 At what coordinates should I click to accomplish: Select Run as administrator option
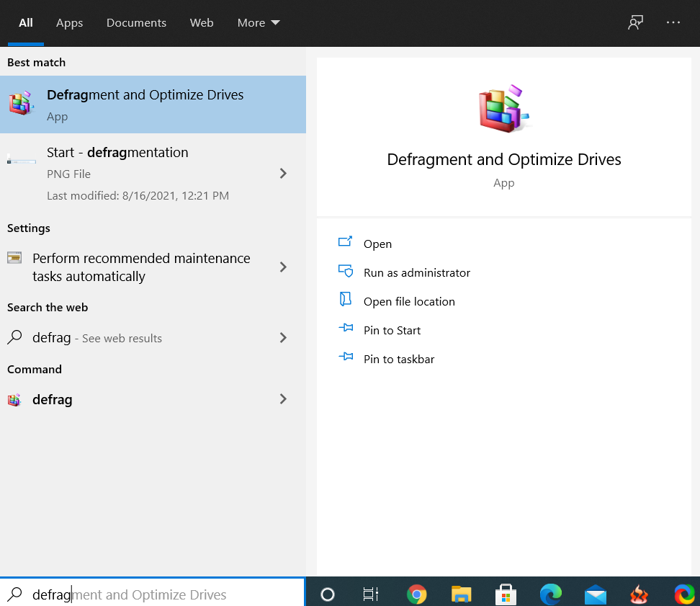pos(416,273)
